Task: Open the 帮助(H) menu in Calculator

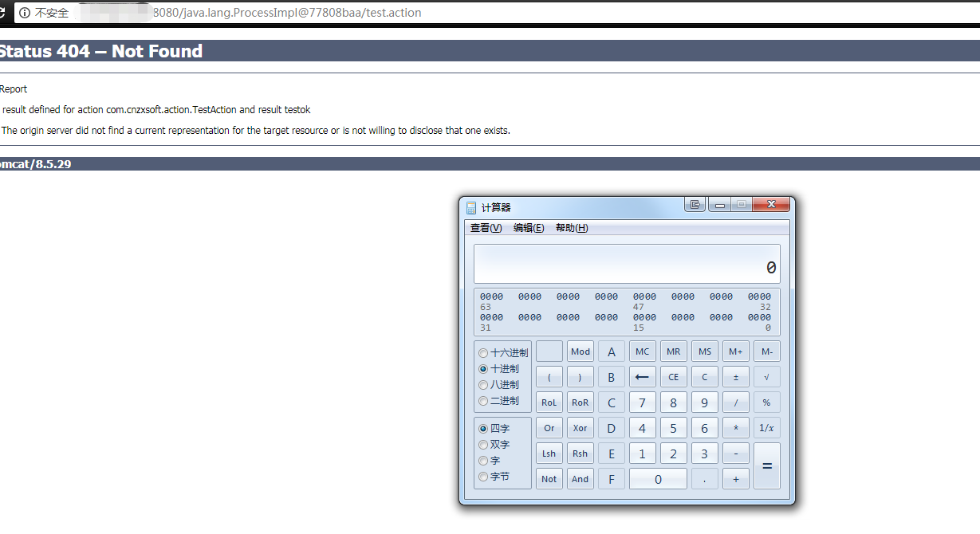Action: [x=572, y=228]
